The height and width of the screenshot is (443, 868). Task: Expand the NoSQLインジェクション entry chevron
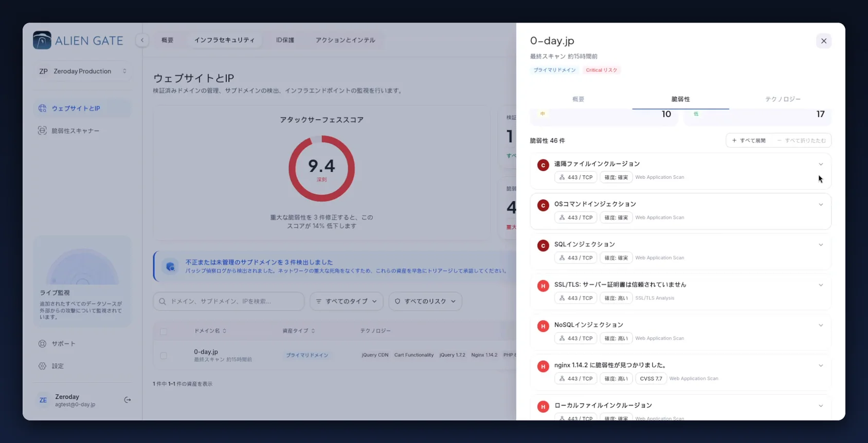[821, 325]
